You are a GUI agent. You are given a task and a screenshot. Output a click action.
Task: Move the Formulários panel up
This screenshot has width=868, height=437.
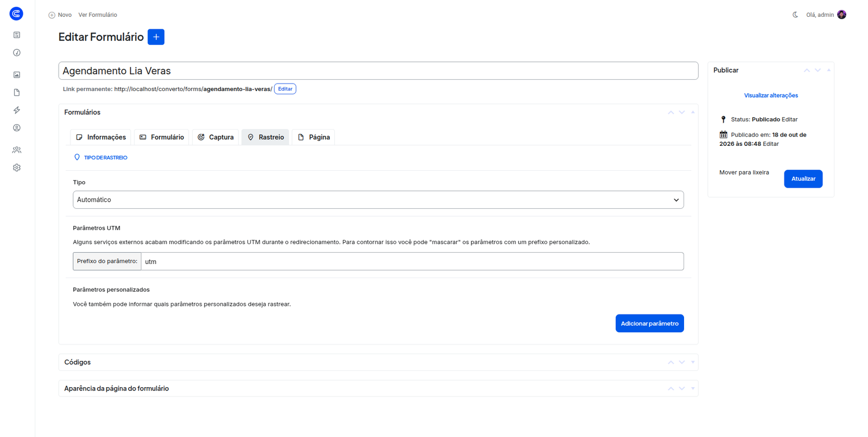coord(671,112)
